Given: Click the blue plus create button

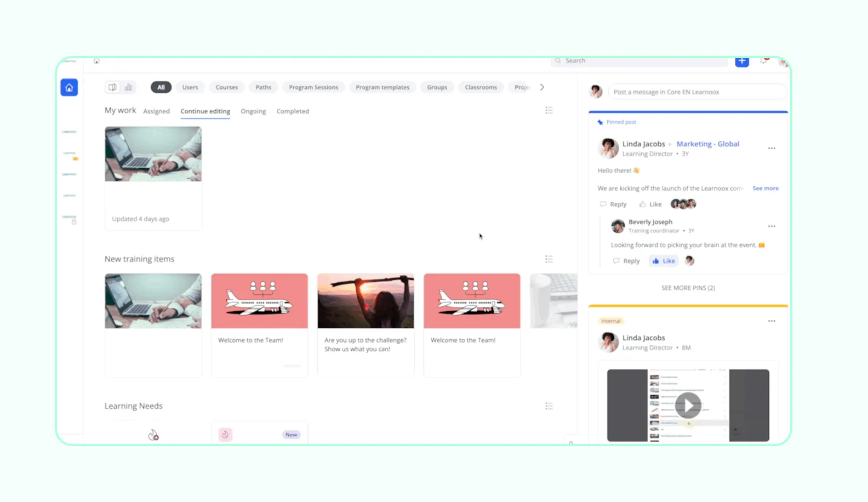Looking at the screenshot, I should [742, 61].
